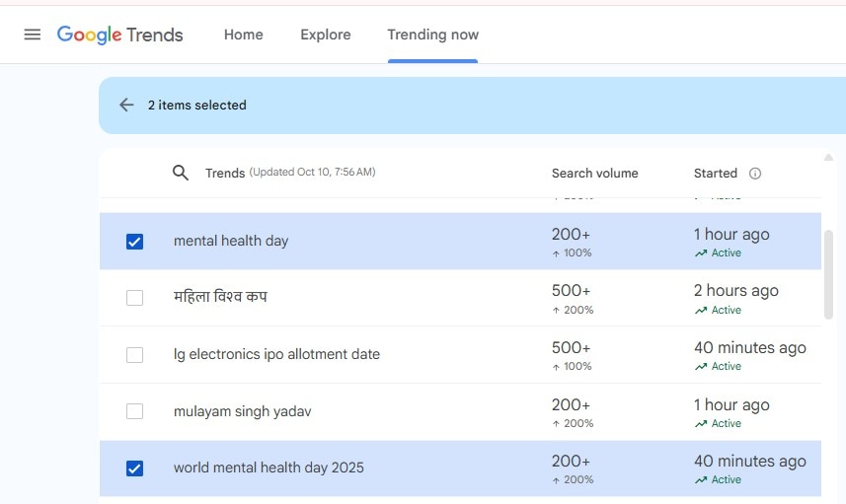The width and height of the screenshot is (846, 504).
Task: Select the lg electronics ipo allotment date checkbox
Action: (x=135, y=355)
